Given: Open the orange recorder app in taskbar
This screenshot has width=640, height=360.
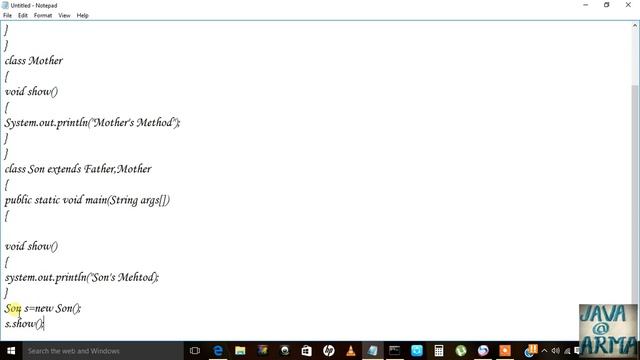Looking at the screenshot, I should [x=505, y=351].
